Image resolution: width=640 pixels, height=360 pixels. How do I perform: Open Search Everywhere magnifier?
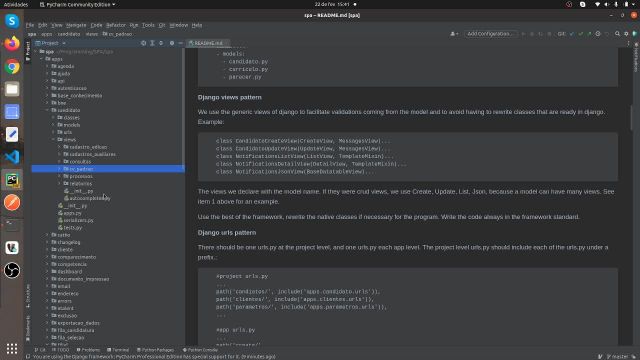pos(618,34)
